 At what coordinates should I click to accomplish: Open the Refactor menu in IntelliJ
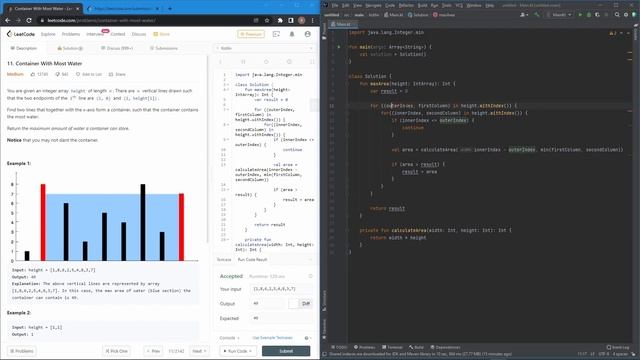coord(406,5)
